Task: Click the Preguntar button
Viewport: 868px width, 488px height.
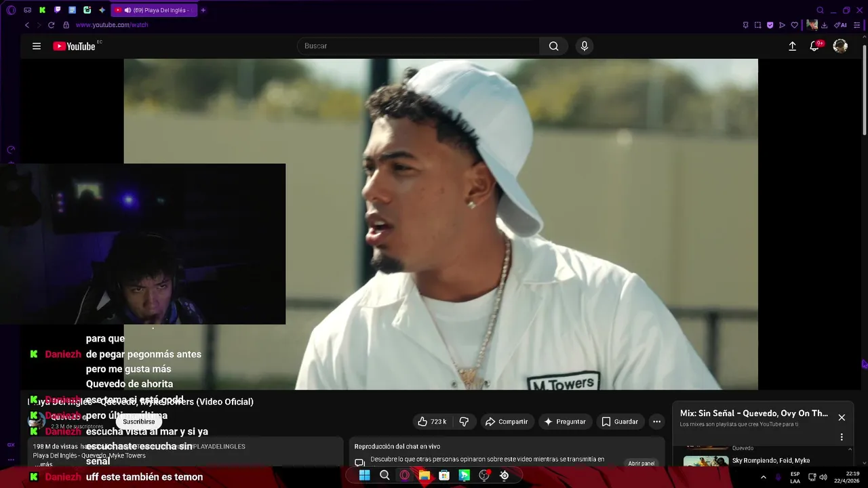Action: click(x=564, y=422)
